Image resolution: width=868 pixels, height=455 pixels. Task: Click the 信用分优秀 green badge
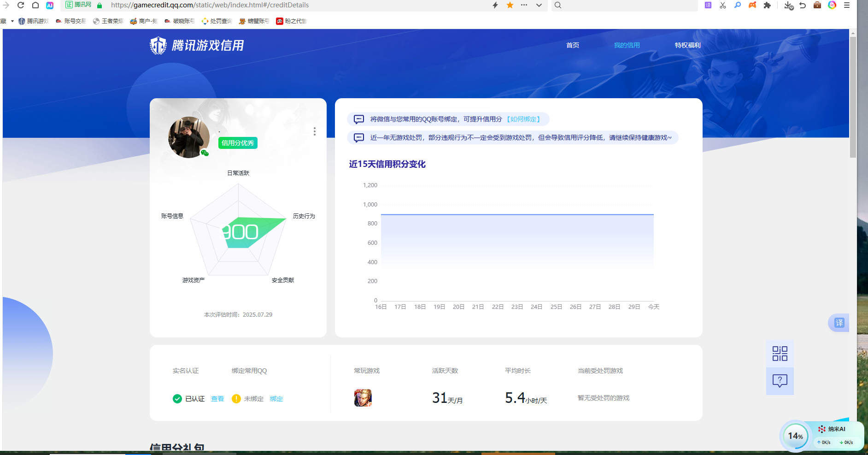(x=238, y=143)
